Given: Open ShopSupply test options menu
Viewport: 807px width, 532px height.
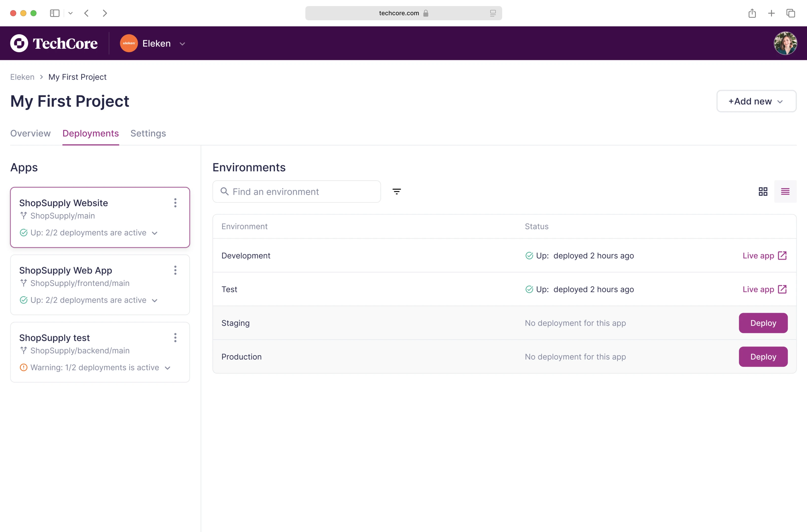Looking at the screenshot, I should coord(175,338).
